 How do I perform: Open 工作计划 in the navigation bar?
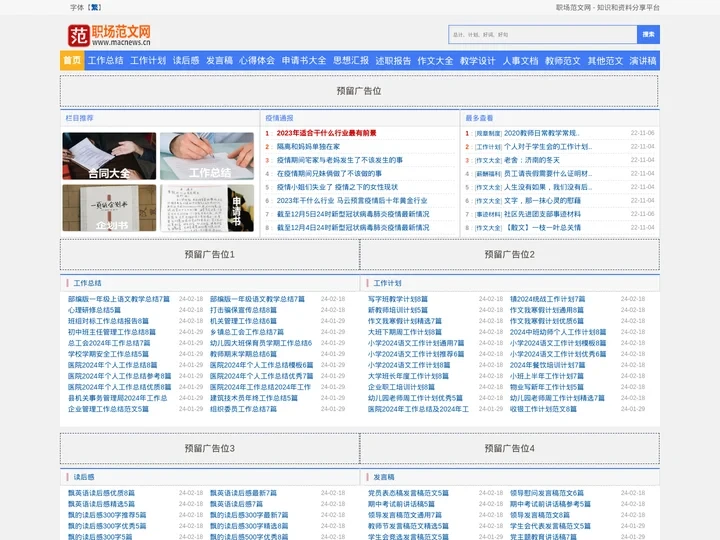coord(148,60)
